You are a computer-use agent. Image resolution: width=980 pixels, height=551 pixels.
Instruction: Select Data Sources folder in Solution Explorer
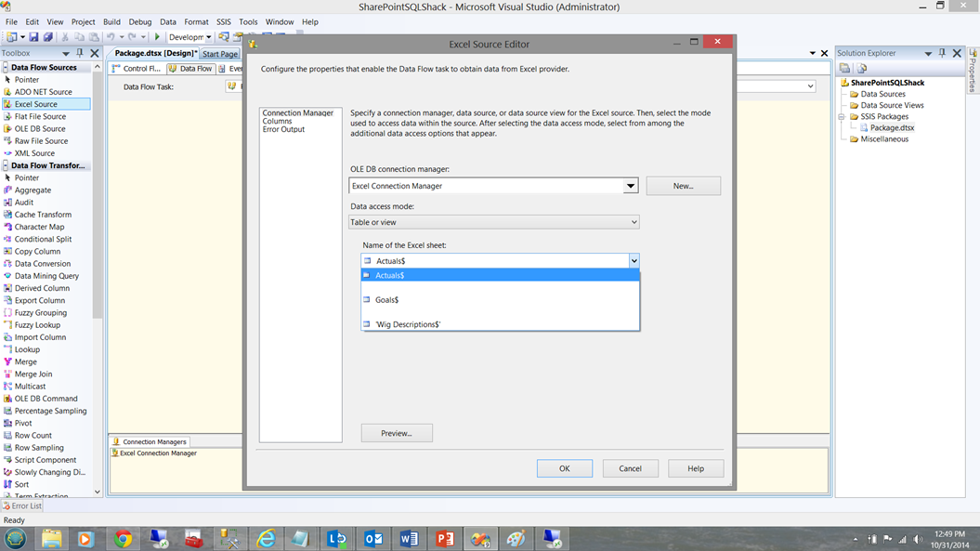coord(882,94)
